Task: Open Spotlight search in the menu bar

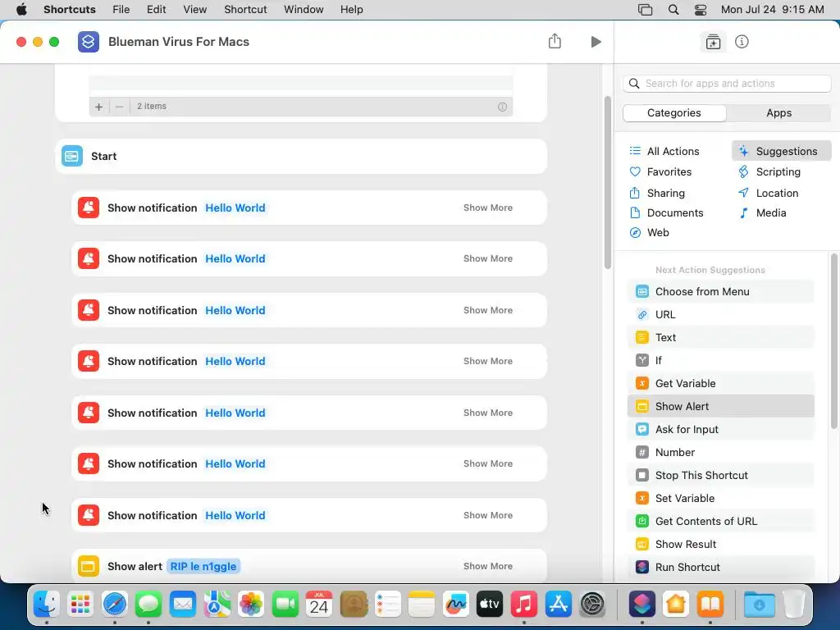Action: tap(673, 10)
